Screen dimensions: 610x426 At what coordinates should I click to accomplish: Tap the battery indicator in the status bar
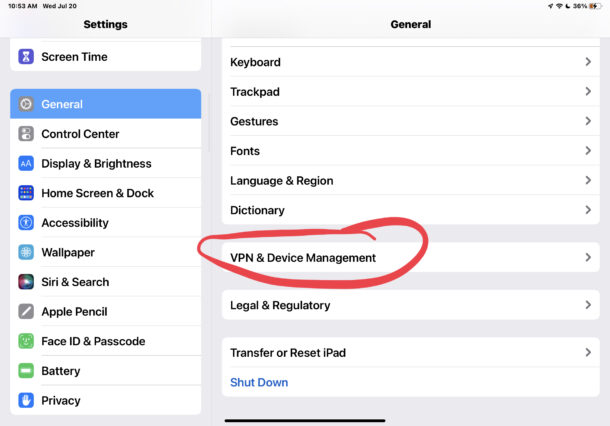pyautogui.click(x=595, y=6)
